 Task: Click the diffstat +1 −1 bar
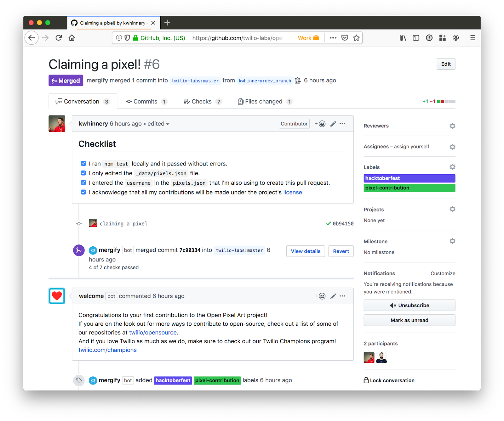439,101
